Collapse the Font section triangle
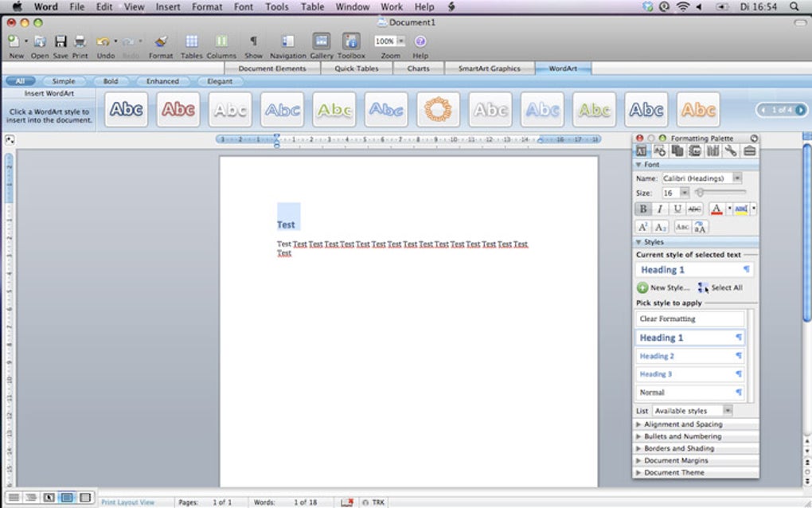This screenshot has width=812, height=508. click(638, 164)
